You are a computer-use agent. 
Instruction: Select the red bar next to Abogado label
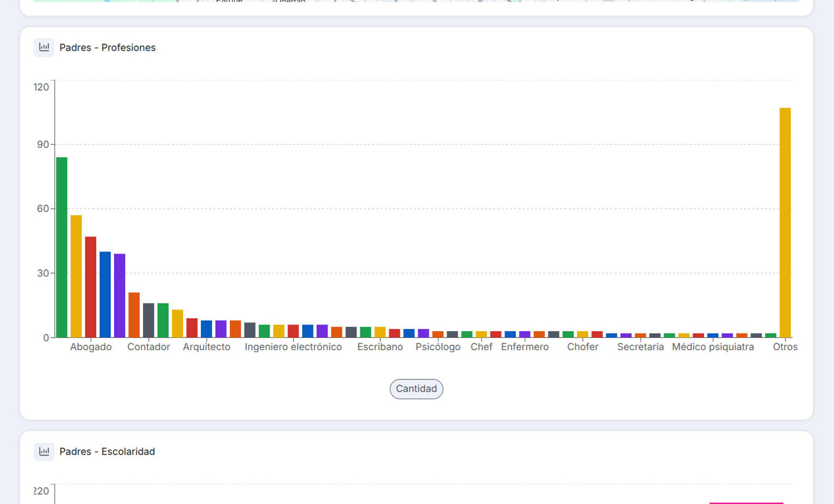pyautogui.click(x=91, y=287)
